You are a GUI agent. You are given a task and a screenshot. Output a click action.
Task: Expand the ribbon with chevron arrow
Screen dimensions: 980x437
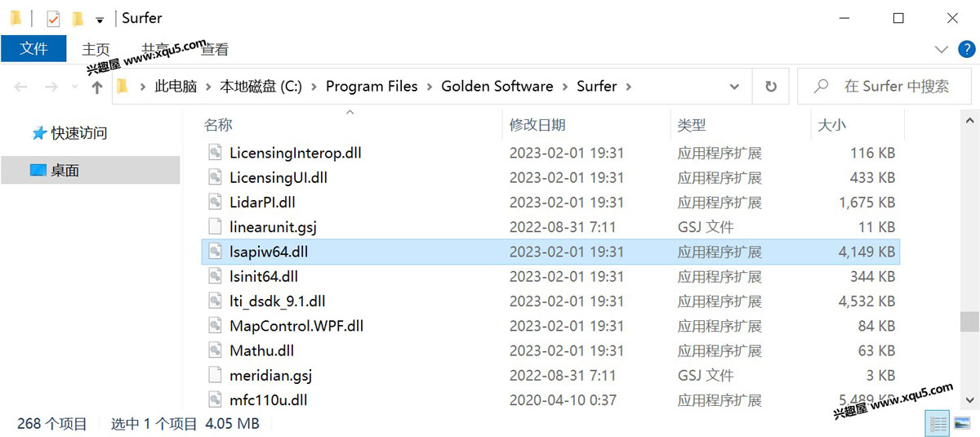(942, 49)
